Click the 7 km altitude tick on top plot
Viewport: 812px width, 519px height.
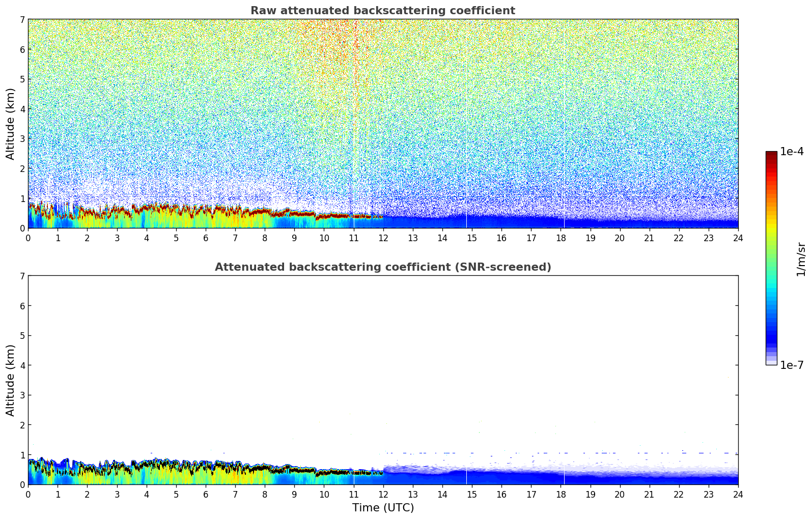click(22, 20)
